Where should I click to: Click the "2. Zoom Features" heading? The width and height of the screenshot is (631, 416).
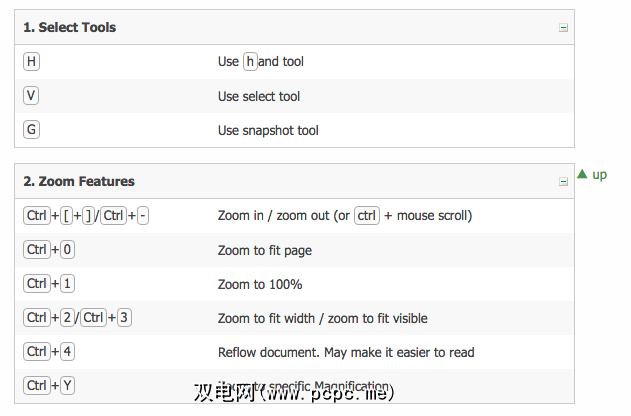pos(79,182)
